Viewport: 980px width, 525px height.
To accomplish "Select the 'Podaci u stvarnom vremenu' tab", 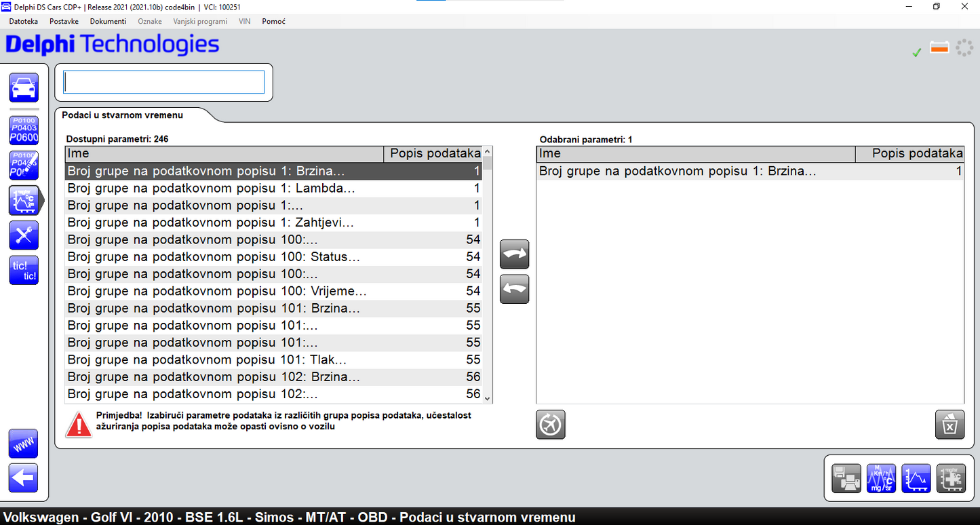I will pyautogui.click(x=123, y=115).
